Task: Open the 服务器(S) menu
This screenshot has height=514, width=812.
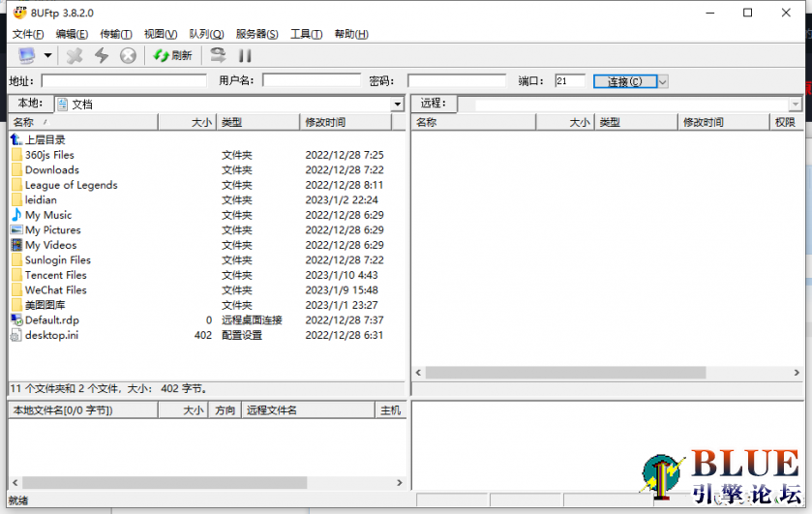Action: point(256,34)
